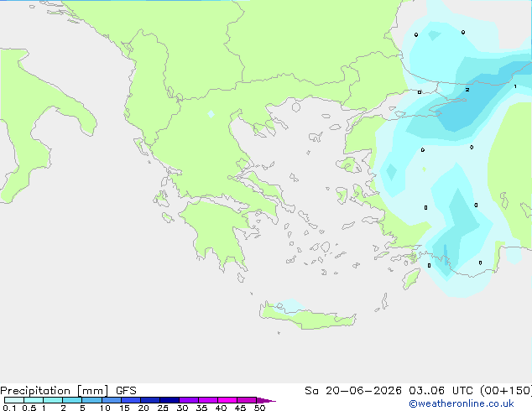Click the "1" precipitation value on the map
532x411 pixels.
click(x=515, y=86)
